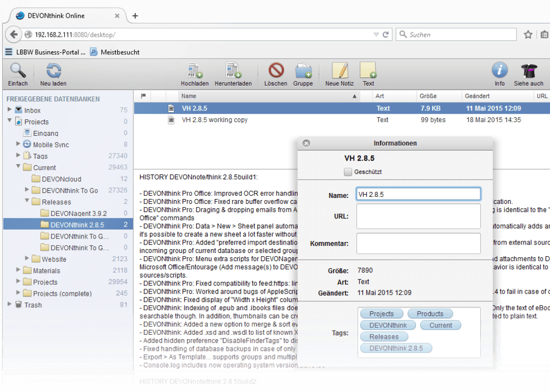The height and width of the screenshot is (392, 550).
Task: Click the Suchen search box
Action: 456,34
